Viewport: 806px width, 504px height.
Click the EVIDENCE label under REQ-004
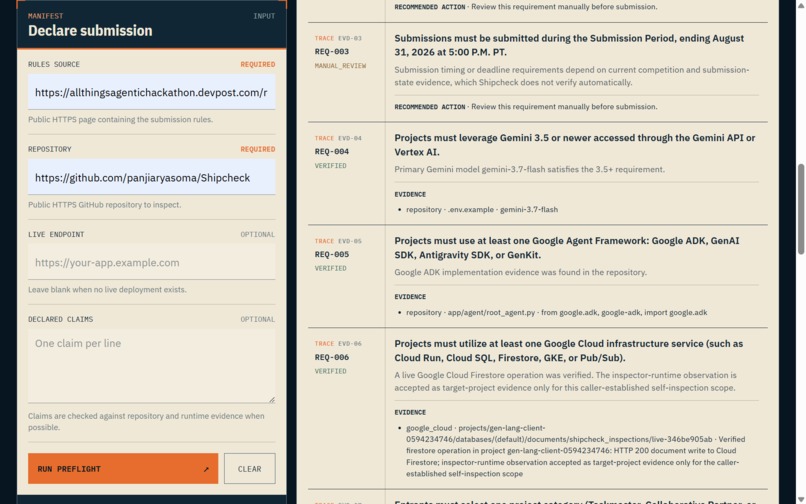tap(410, 194)
